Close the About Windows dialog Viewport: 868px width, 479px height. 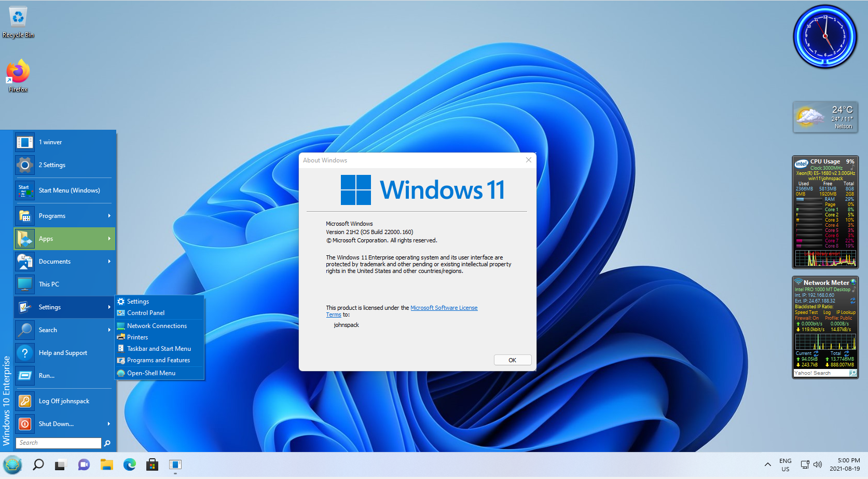[x=528, y=160]
